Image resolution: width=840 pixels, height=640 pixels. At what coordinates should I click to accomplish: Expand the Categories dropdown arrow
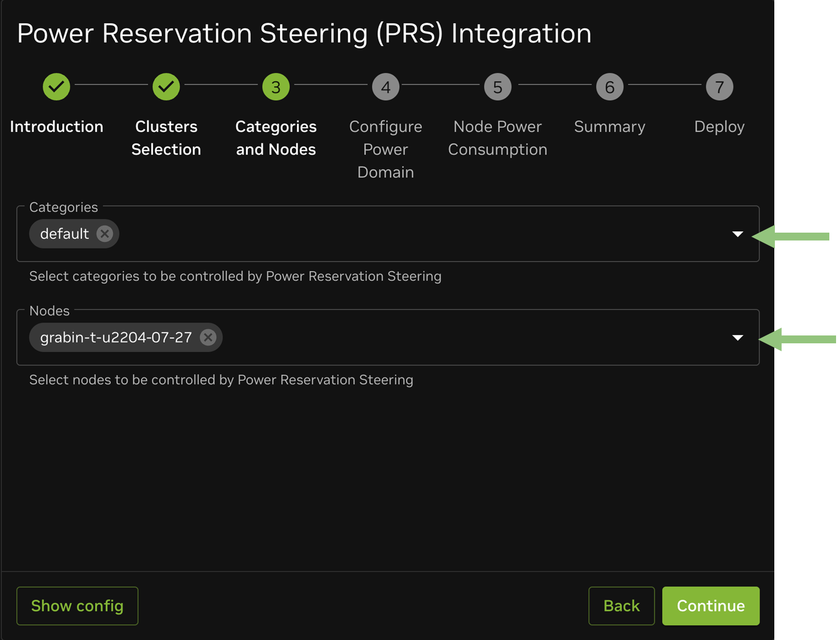pos(738,234)
